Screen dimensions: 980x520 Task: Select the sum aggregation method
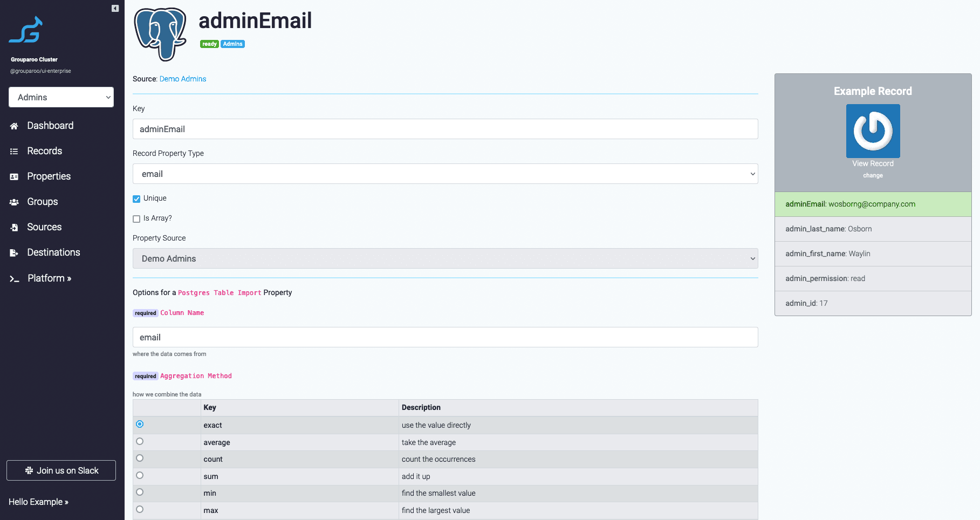[x=140, y=475]
